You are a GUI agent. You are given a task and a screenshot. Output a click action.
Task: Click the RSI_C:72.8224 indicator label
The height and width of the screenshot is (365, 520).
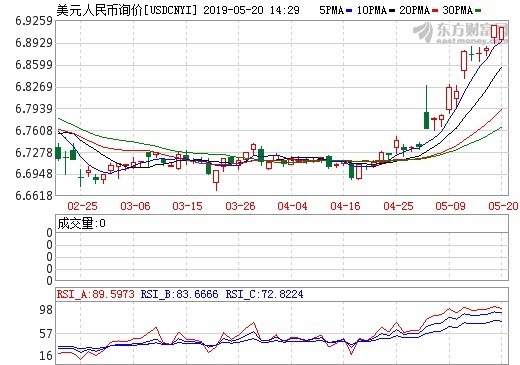coord(264,294)
